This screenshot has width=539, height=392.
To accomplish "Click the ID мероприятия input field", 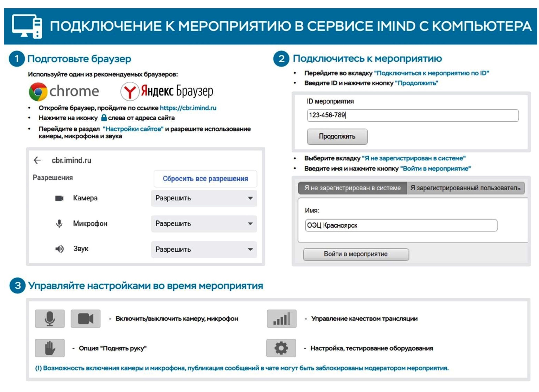I will tap(413, 115).
